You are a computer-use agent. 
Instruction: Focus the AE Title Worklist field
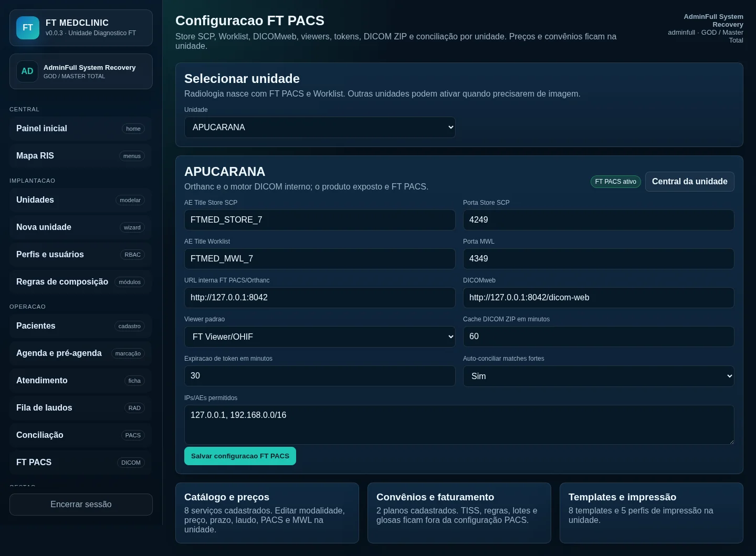[320, 259]
